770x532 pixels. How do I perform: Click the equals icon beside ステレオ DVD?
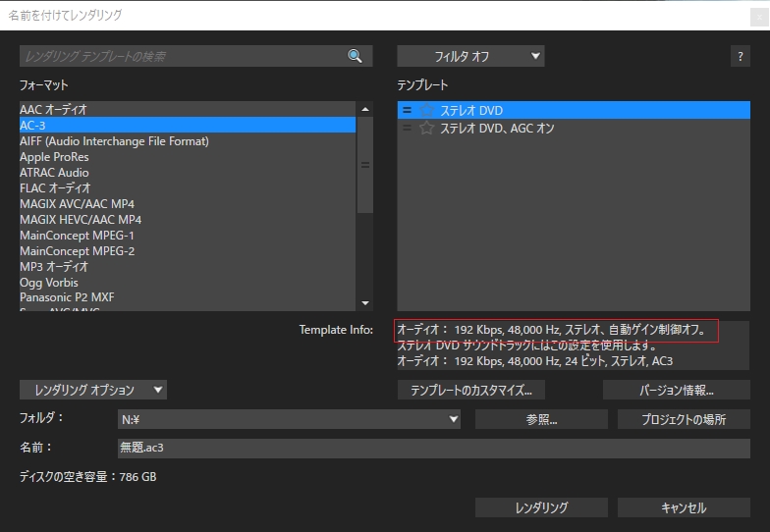coord(407,110)
